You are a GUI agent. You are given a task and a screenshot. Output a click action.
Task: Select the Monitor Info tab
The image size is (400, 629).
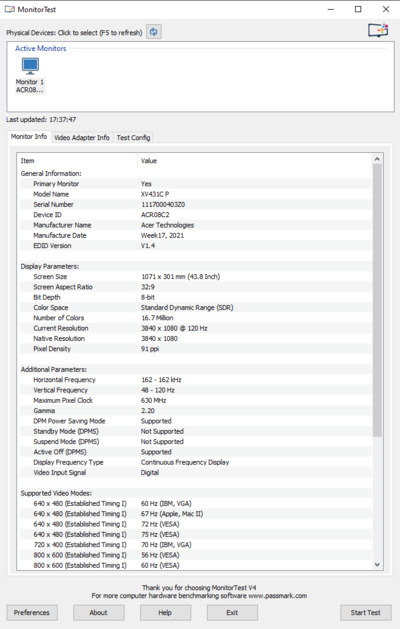29,136
